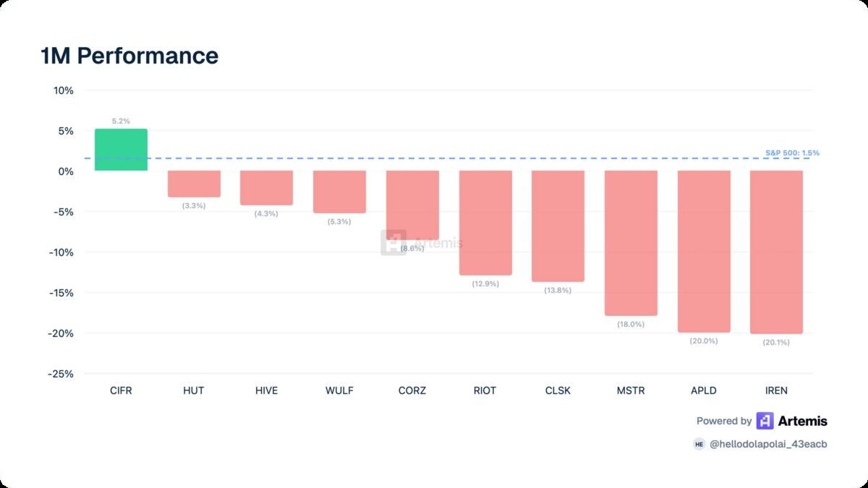The width and height of the screenshot is (868, 488).
Task: Click the (8.6%) CORZ value label
Action: (412, 249)
